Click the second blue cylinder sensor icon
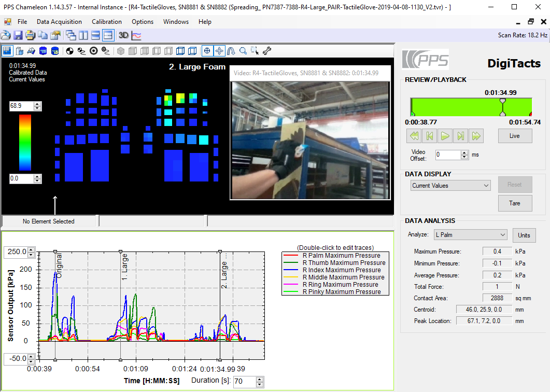 tap(55, 51)
